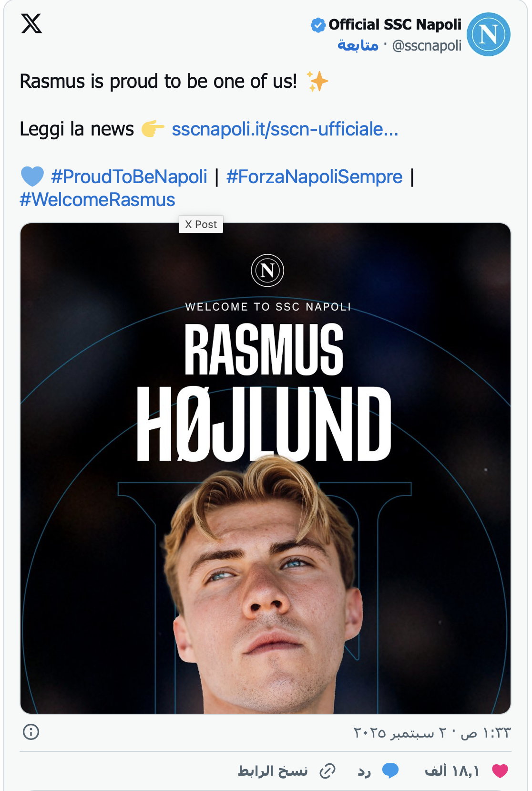This screenshot has width=532, height=791.
Task: Select the #ProudToBeNapoli hashtag
Action: (x=129, y=177)
